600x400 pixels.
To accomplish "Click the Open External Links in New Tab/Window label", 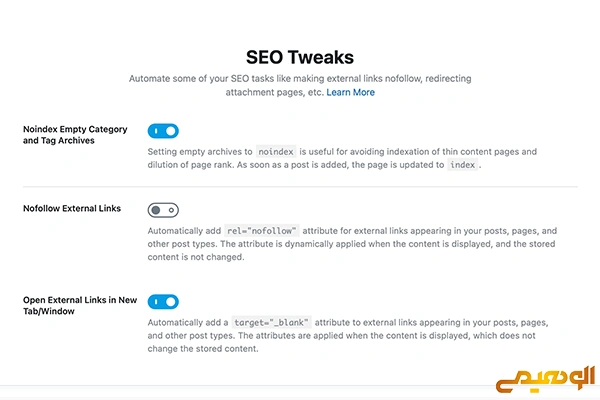I will tap(80, 305).
